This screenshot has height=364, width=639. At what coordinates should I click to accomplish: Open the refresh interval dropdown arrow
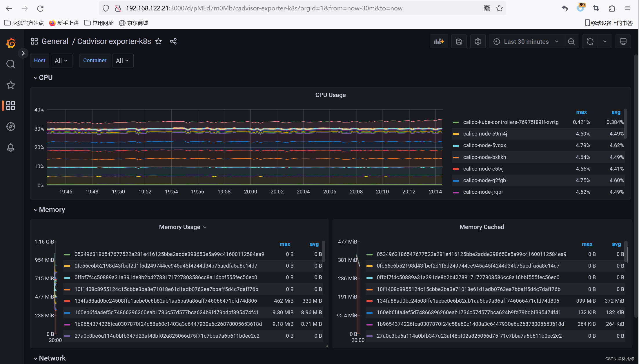tap(605, 42)
